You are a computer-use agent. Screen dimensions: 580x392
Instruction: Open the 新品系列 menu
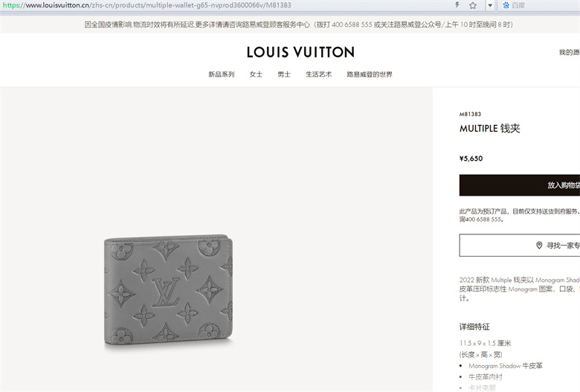click(221, 74)
